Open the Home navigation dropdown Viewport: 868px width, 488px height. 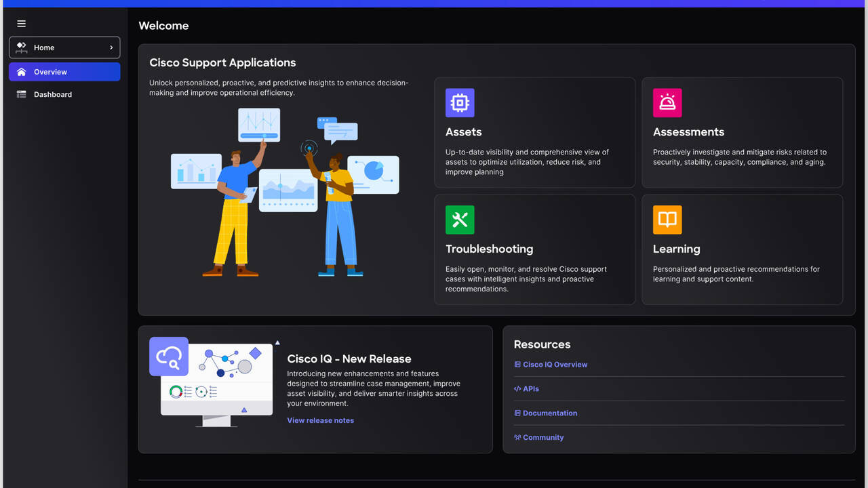[64, 47]
